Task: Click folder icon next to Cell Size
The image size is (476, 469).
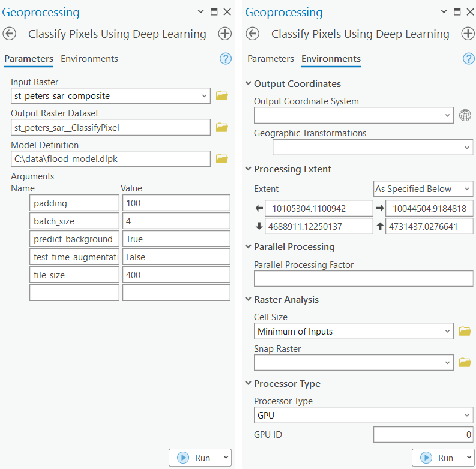Action: [x=465, y=331]
